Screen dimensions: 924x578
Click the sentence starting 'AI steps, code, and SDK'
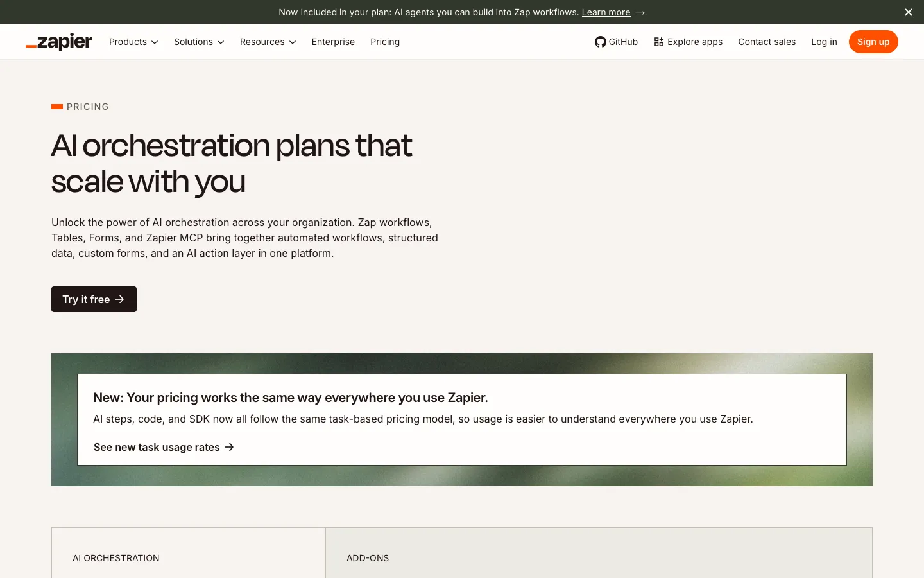click(x=423, y=419)
